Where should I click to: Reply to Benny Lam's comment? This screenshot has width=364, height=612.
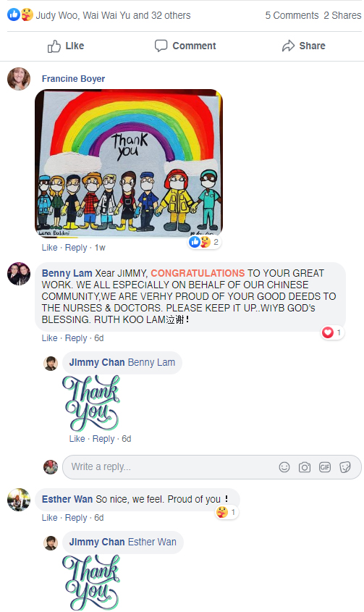coord(76,338)
